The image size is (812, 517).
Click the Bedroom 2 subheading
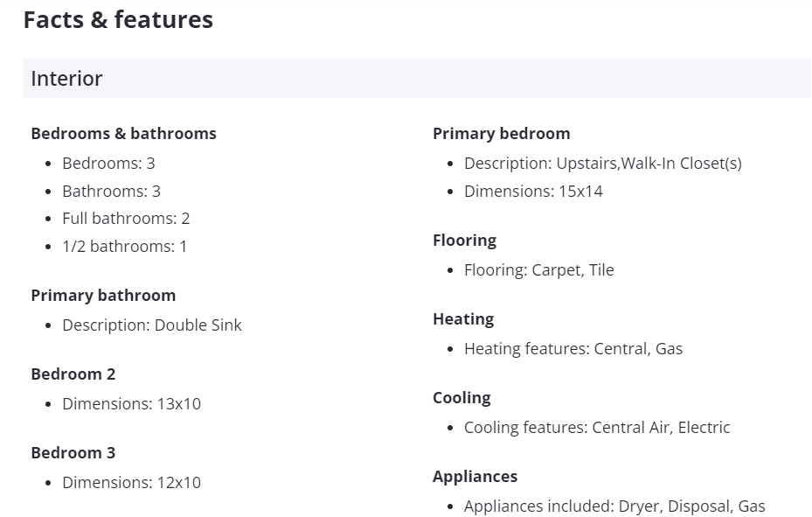coord(73,374)
